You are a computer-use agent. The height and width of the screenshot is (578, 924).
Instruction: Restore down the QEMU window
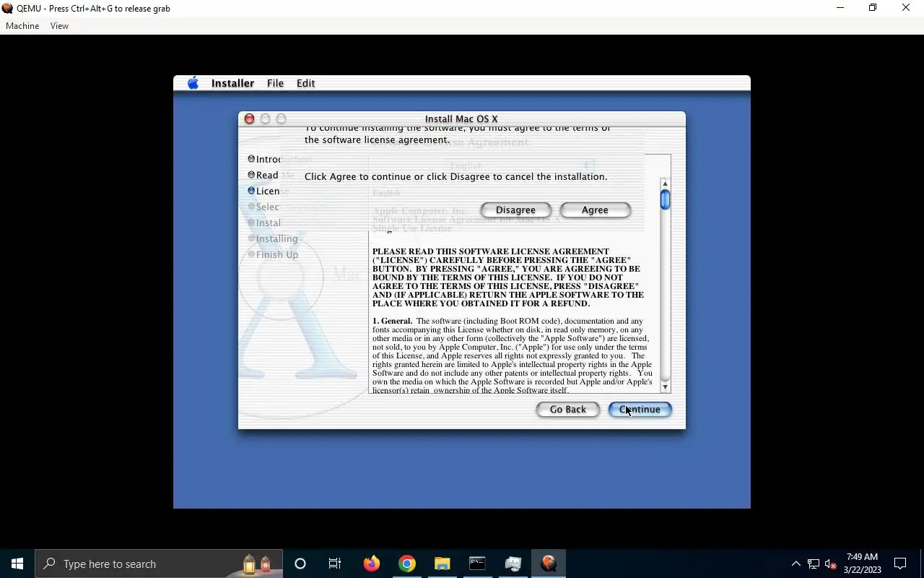pos(873,8)
